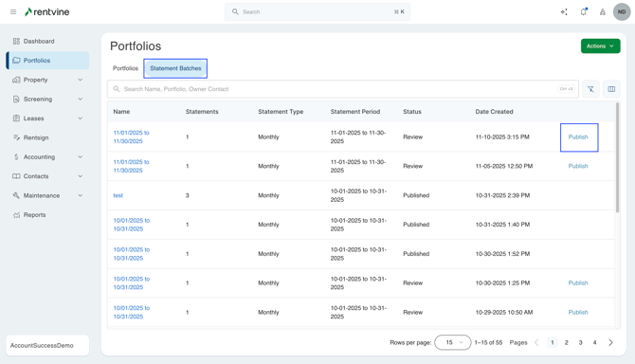Click the Screening icon in sidebar
Image resolution: width=635 pixels, height=364 pixels.
point(16,99)
